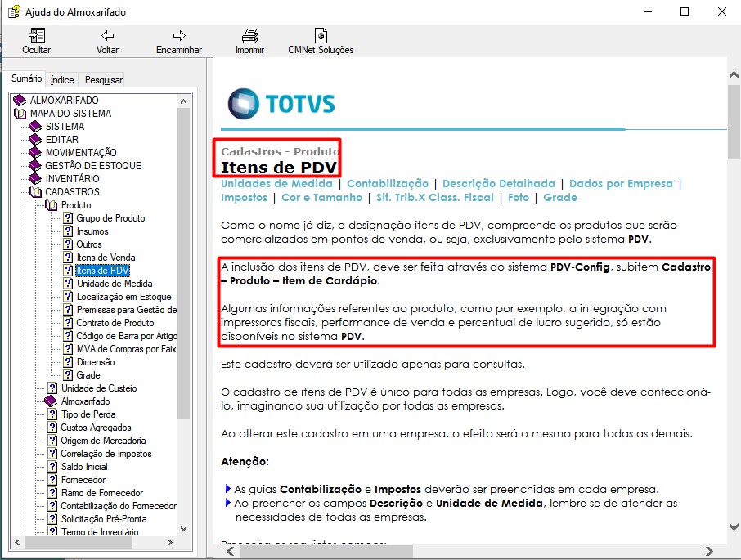
Task: Click book icon next to INVENTÁRIO
Action: [x=35, y=179]
